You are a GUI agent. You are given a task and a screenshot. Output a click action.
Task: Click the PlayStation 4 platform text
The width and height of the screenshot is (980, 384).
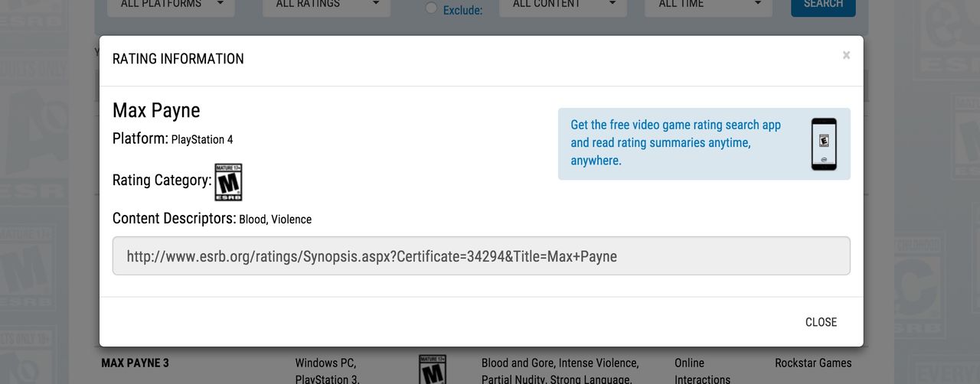pos(202,139)
